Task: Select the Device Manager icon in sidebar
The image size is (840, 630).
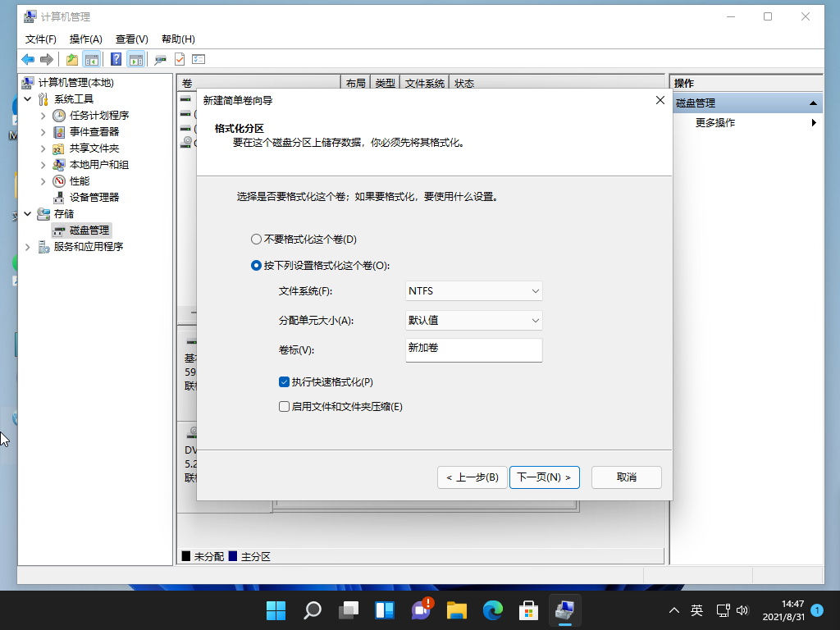Action: 57,197
